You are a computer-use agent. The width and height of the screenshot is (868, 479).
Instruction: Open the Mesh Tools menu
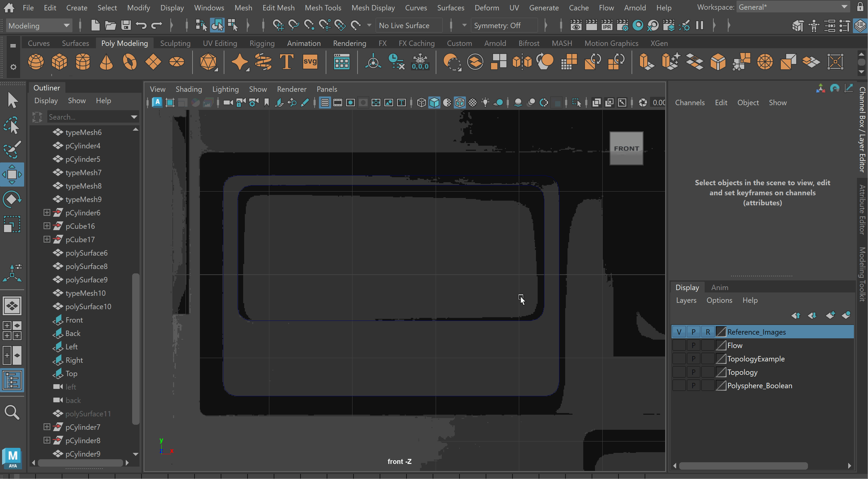(322, 7)
